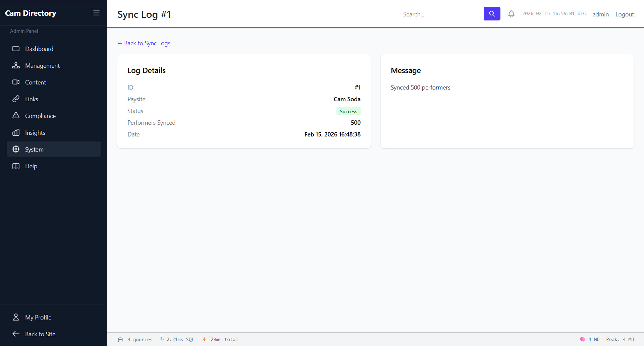The height and width of the screenshot is (346, 644).
Task: Go back to Sync Logs
Action: (144, 43)
